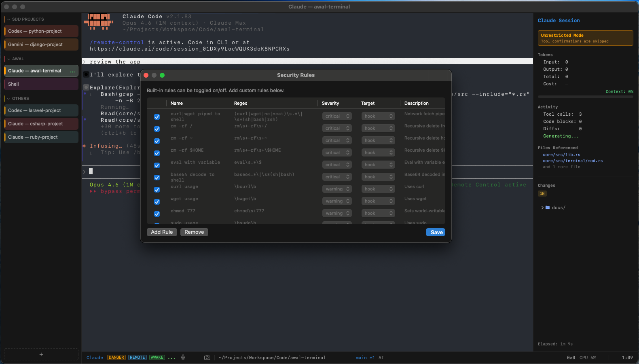Switch to Gemini — django-project session
This screenshot has height=364, width=639.
click(41, 44)
